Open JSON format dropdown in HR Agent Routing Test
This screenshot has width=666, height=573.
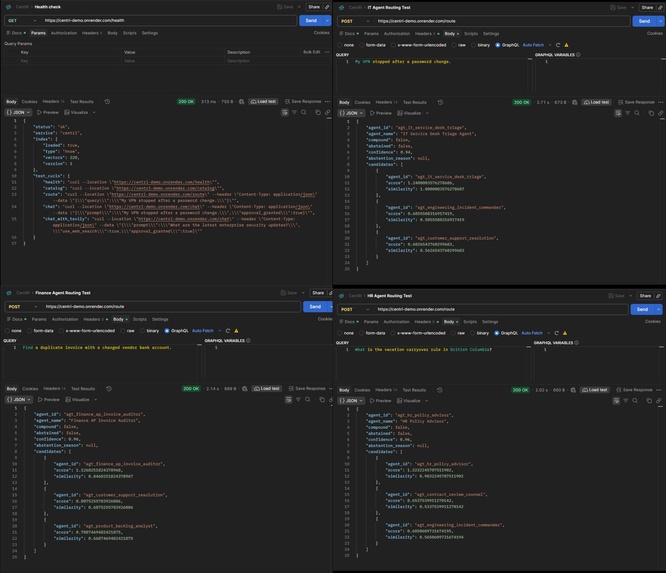coord(351,401)
